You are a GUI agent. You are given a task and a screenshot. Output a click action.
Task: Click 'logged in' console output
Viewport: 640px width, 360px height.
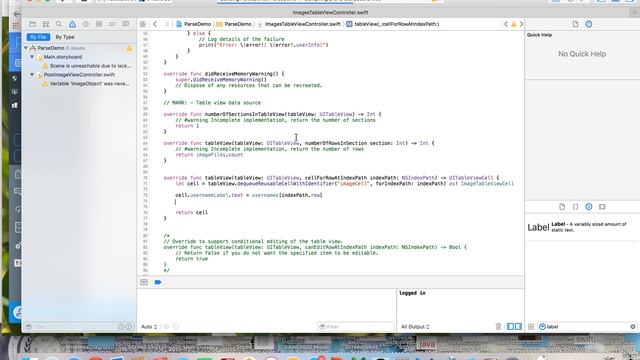(412, 293)
